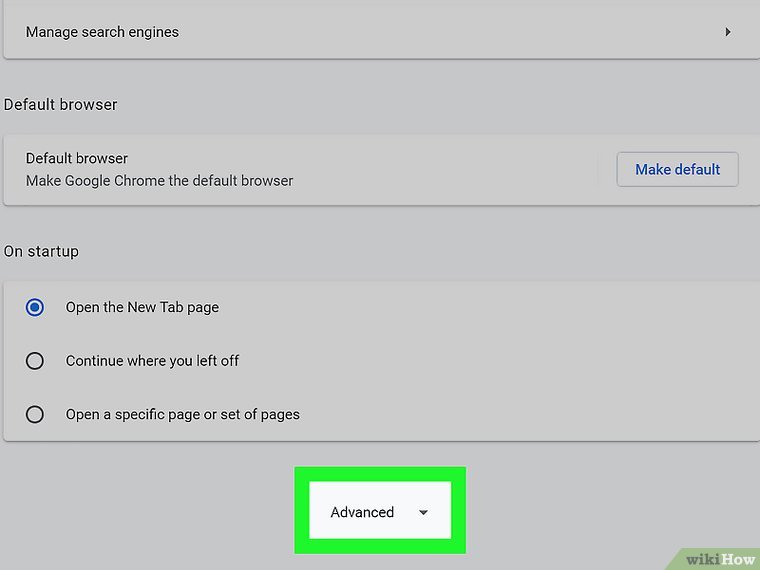Enable Open a specific page radio button

(x=35, y=414)
